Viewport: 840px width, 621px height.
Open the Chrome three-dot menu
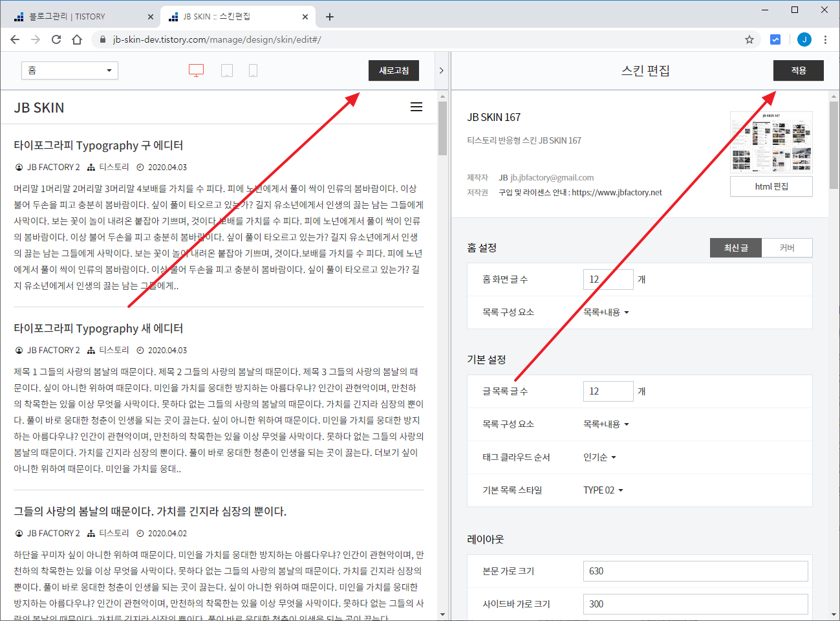[x=825, y=39]
